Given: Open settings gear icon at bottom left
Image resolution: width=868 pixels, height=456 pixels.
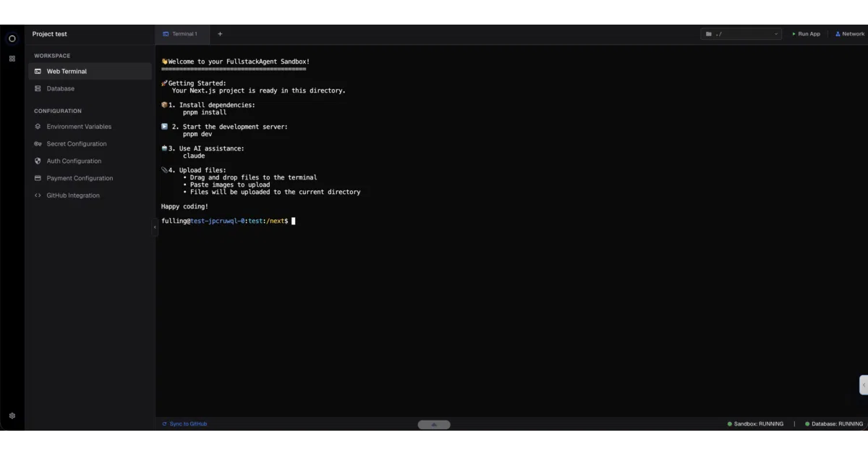Looking at the screenshot, I should (12, 416).
